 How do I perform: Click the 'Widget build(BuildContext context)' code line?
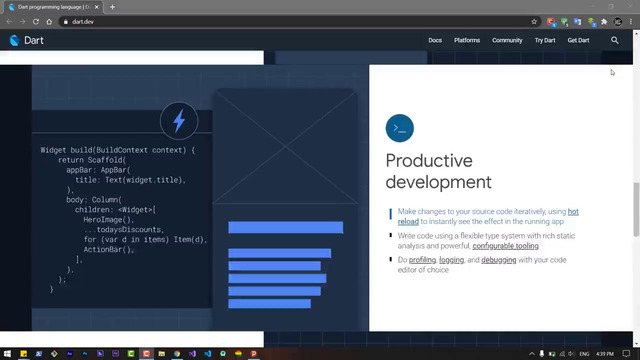(118, 150)
